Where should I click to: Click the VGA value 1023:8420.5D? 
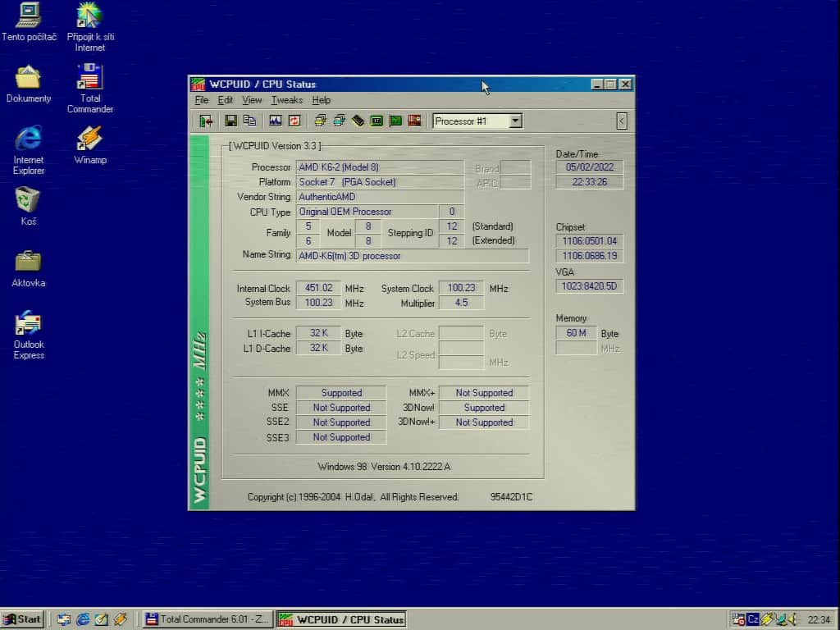tap(589, 286)
